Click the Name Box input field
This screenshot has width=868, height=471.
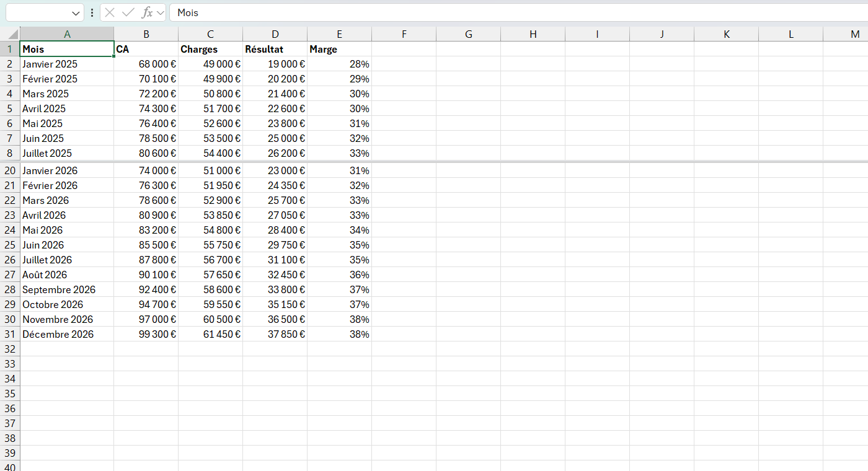[37, 13]
